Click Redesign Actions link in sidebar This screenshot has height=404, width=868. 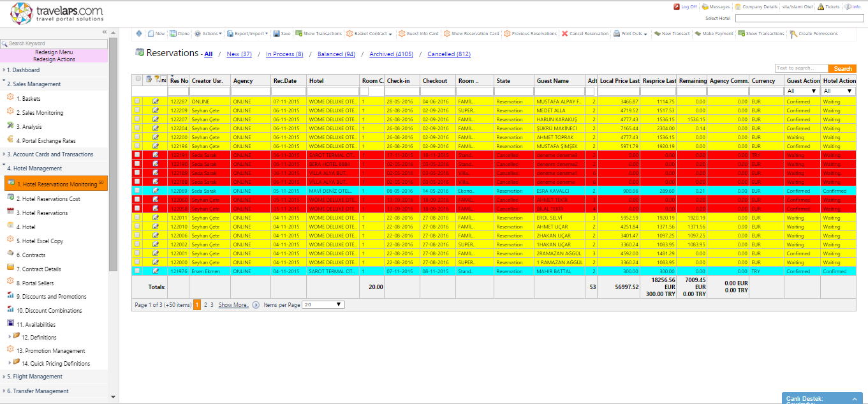click(x=54, y=59)
